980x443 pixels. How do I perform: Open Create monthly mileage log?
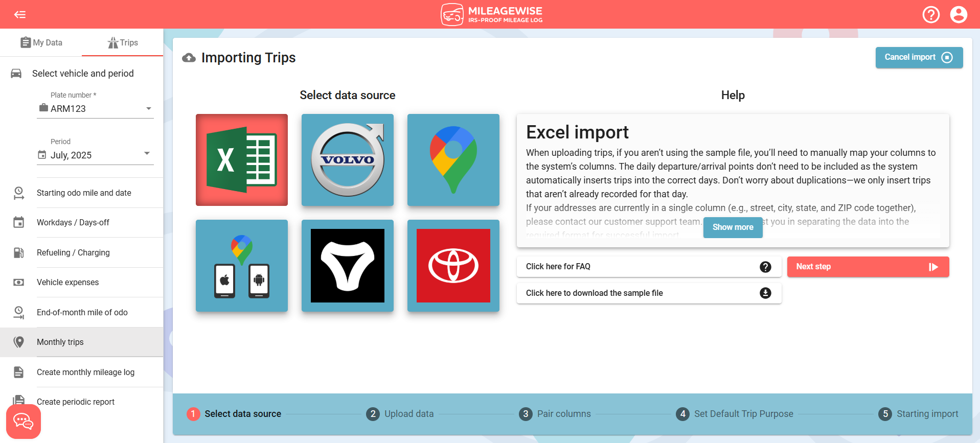(x=82, y=372)
